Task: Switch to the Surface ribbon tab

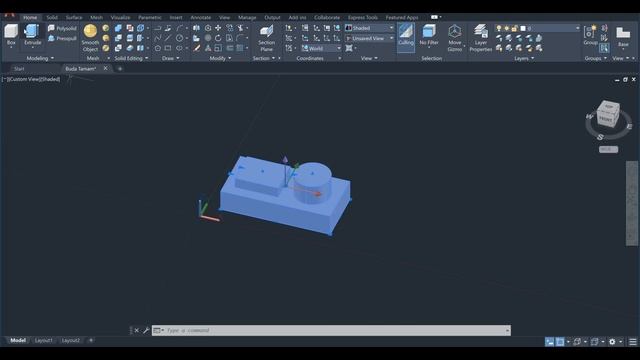Action: click(74, 17)
